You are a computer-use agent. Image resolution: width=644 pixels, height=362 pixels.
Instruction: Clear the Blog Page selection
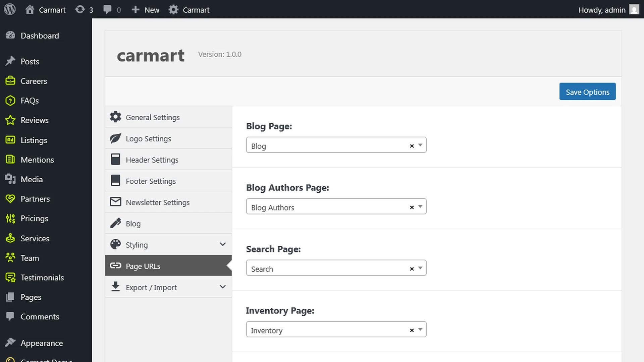click(x=412, y=146)
